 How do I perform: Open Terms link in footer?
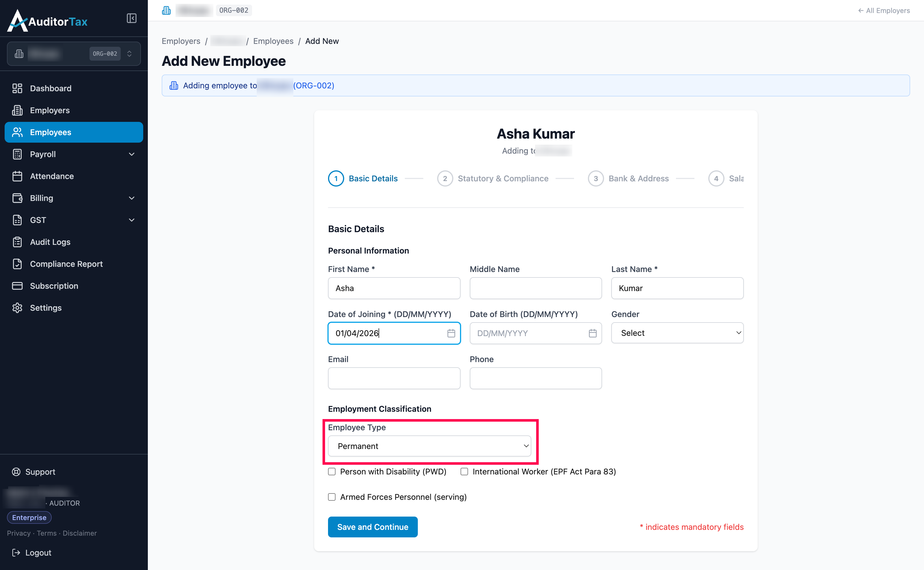point(47,533)
